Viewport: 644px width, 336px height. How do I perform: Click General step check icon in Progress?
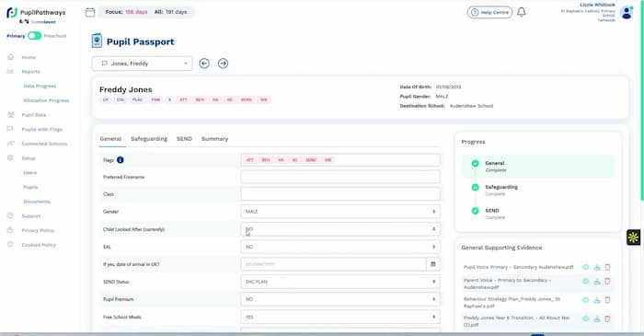click(x=476, y=163)
